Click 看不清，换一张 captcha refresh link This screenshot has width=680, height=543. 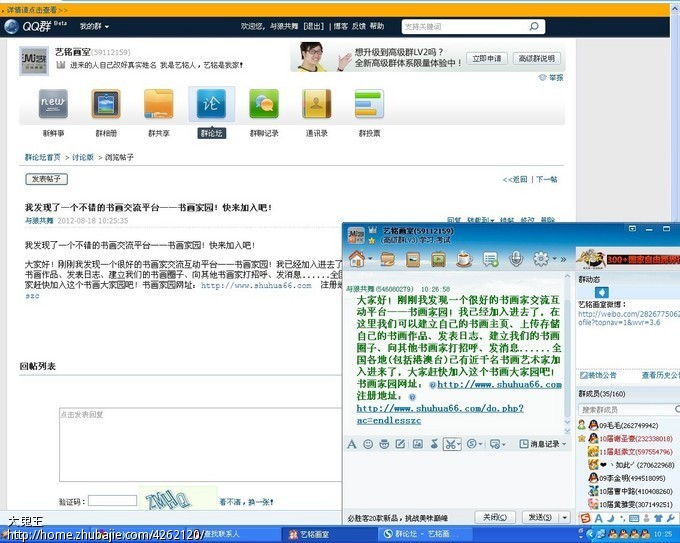[x=246, y=502]
